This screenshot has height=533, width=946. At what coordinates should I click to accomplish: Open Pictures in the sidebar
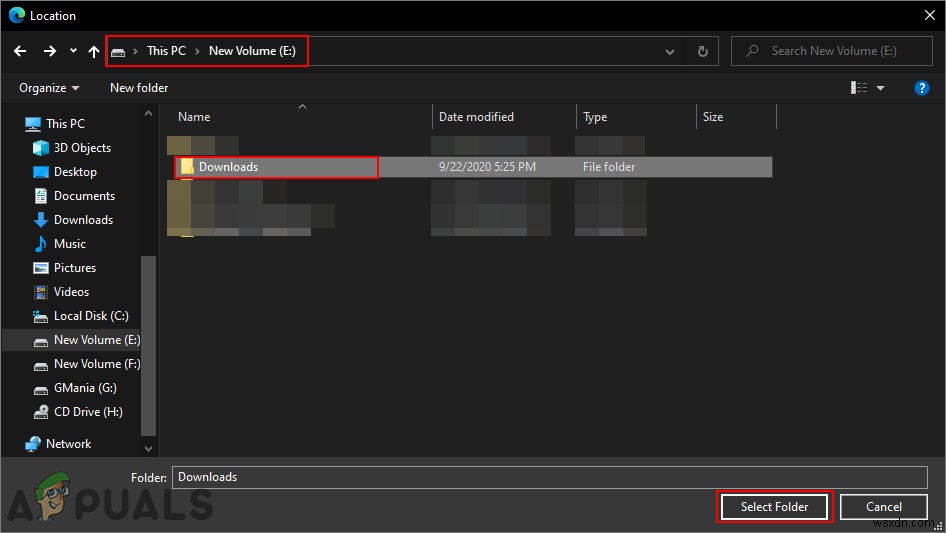coord(75,268)
